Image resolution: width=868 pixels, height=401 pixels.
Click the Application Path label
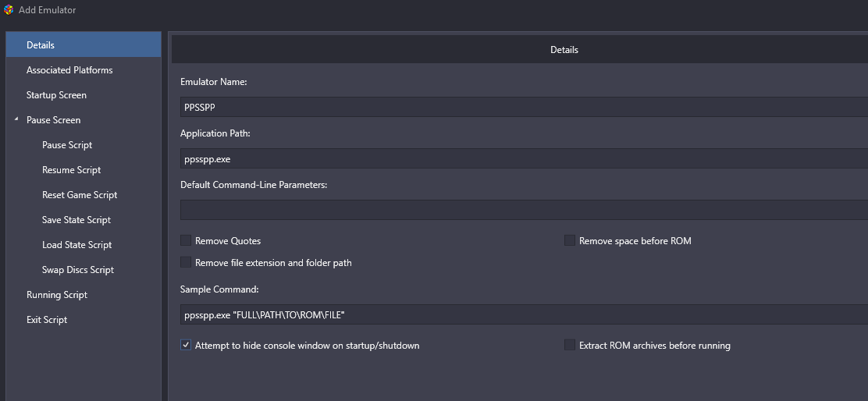(x=215, y=133)
